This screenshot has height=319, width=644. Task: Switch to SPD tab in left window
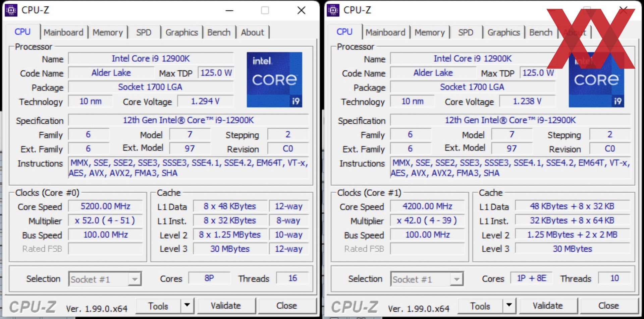click(x=144, y=33)
